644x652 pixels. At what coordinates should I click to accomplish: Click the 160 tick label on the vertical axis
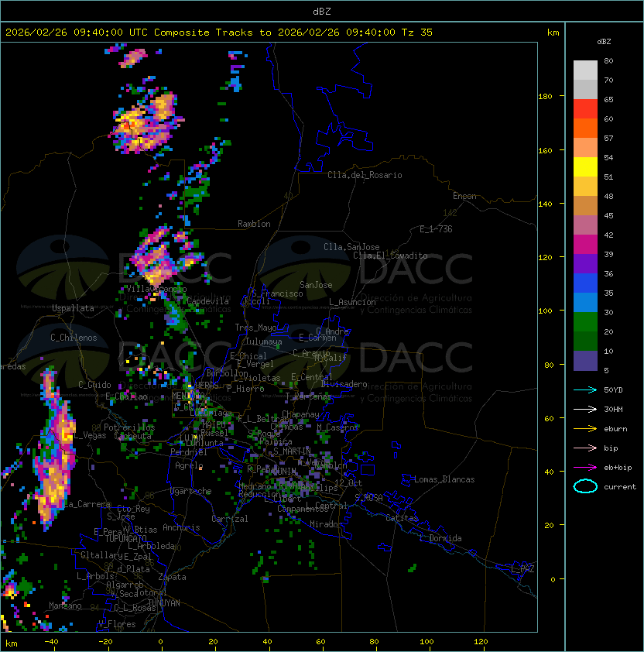click(545, 150)
